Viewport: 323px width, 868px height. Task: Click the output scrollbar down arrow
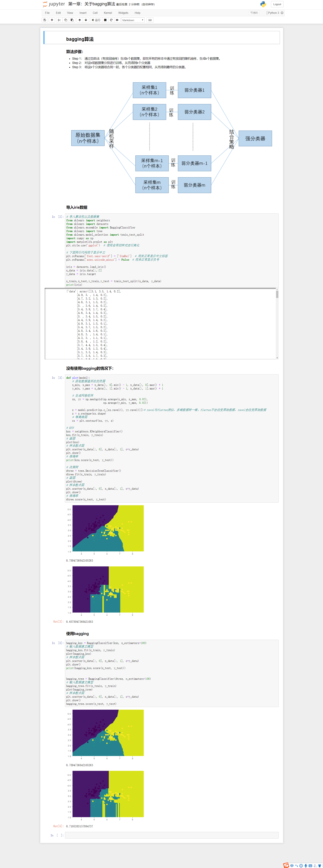[277, 358]
